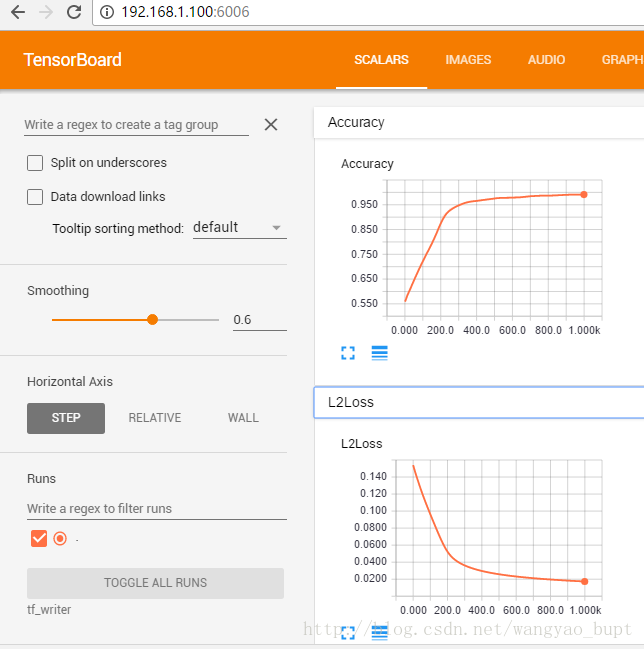Click the address bar URL 192.168.1.100:6006
Screen dimensions: 644x649
pos(185,12)
